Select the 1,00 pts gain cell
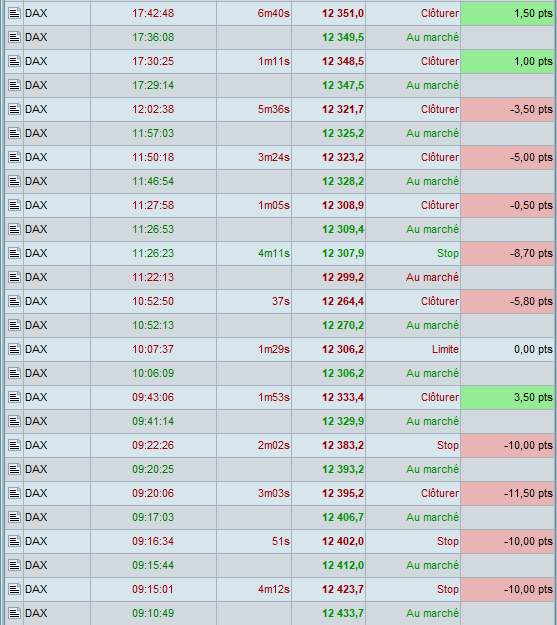 click(x=508, y=61)
